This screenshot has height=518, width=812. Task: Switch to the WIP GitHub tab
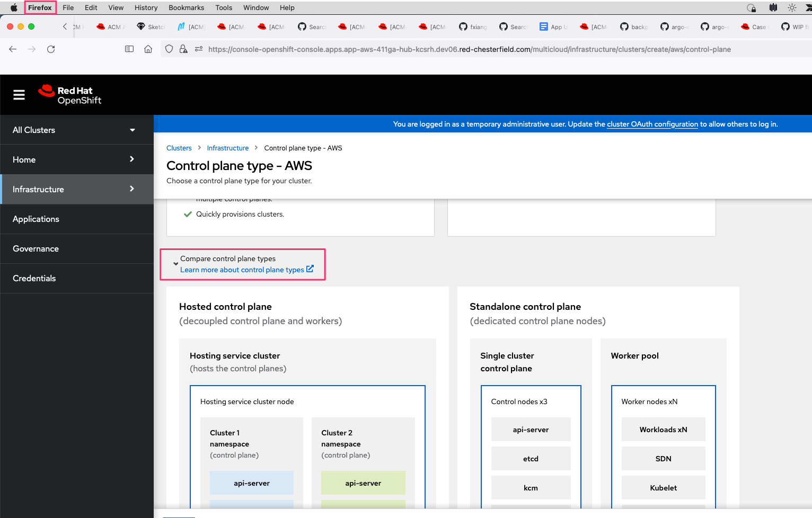coord(795,26)
